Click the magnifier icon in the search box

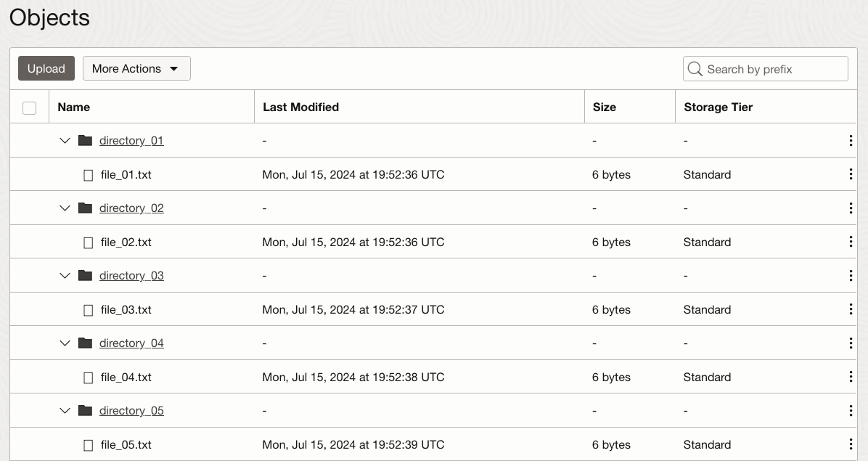(695, 68)
